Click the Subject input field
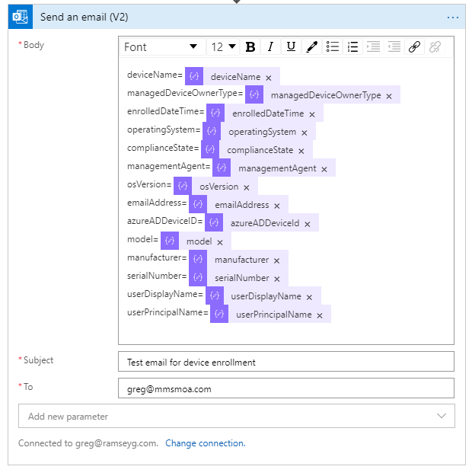Image resolution: width=472 pixels, height=476 pixels. 285,362
